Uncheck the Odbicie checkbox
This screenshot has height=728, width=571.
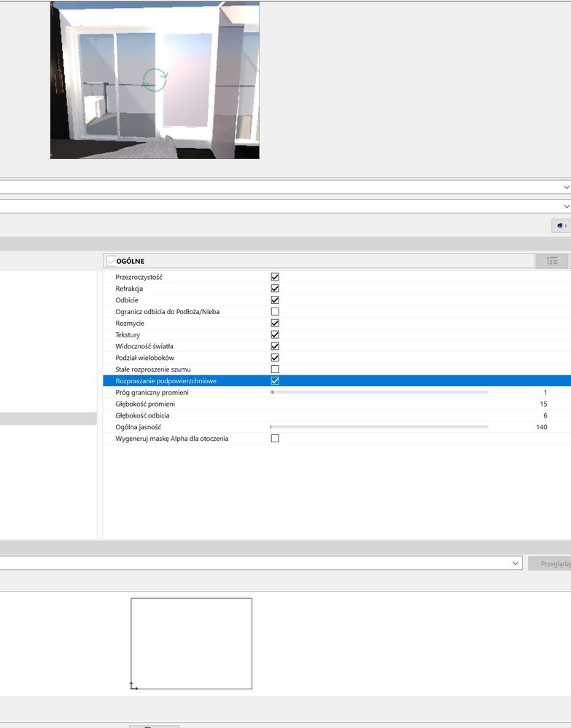275,300
